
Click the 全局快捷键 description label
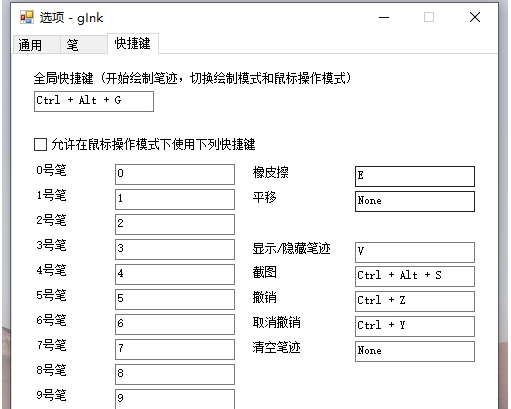(192, 79)
